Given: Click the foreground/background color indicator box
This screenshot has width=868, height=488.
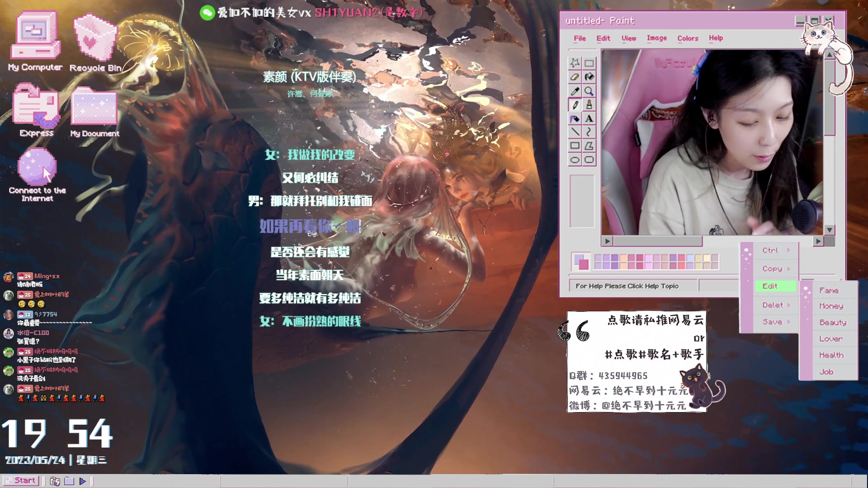Looking at the screenshot, I should click(x=580, y=261).
